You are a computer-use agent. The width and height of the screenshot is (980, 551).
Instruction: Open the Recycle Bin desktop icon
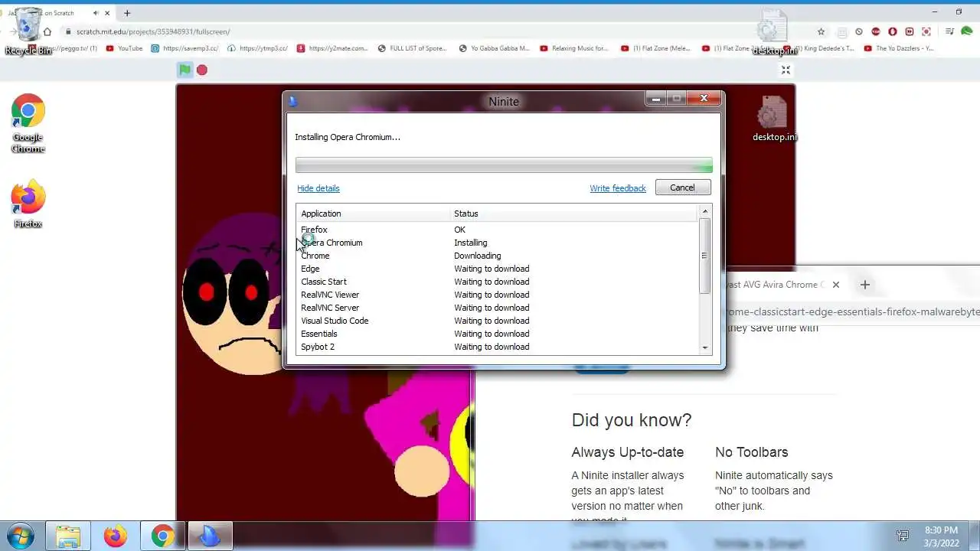click(28, 31)
